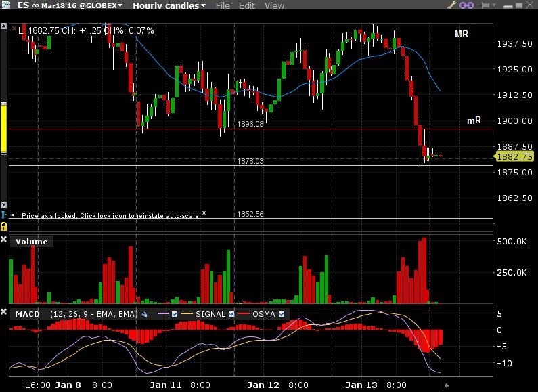This screenshot has height=392, width=538.
Task: Toggle the OSMA histogram checkbox
Action: coord(281,314)
